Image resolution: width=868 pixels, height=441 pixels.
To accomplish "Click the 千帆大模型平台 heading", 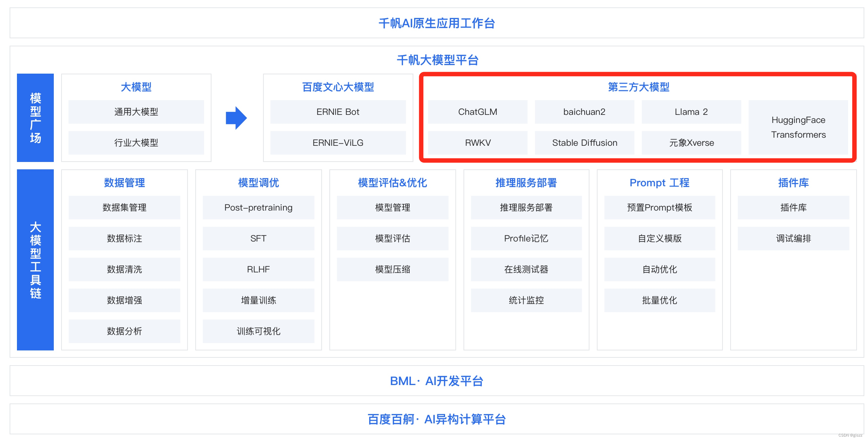I will (x=437, y=60).
